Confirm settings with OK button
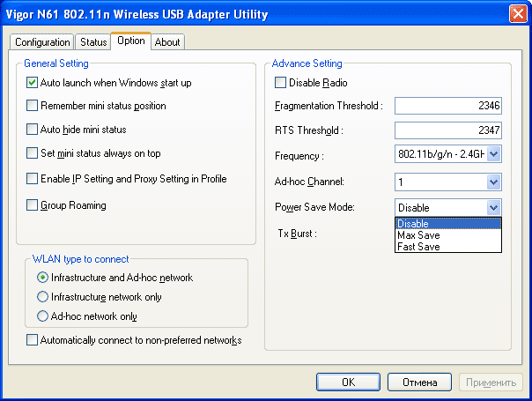The height and width of the screenshot is (401, 532). tap(348, 382)
